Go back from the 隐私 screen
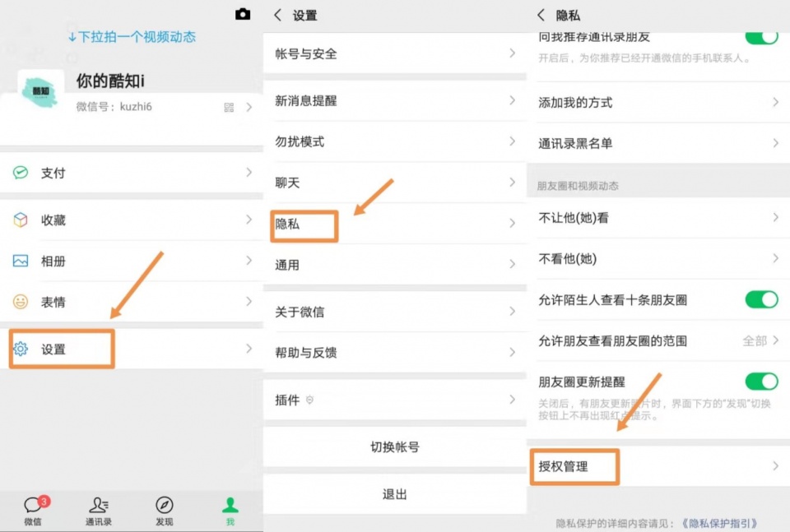790x532 pixels. [541, 15]
